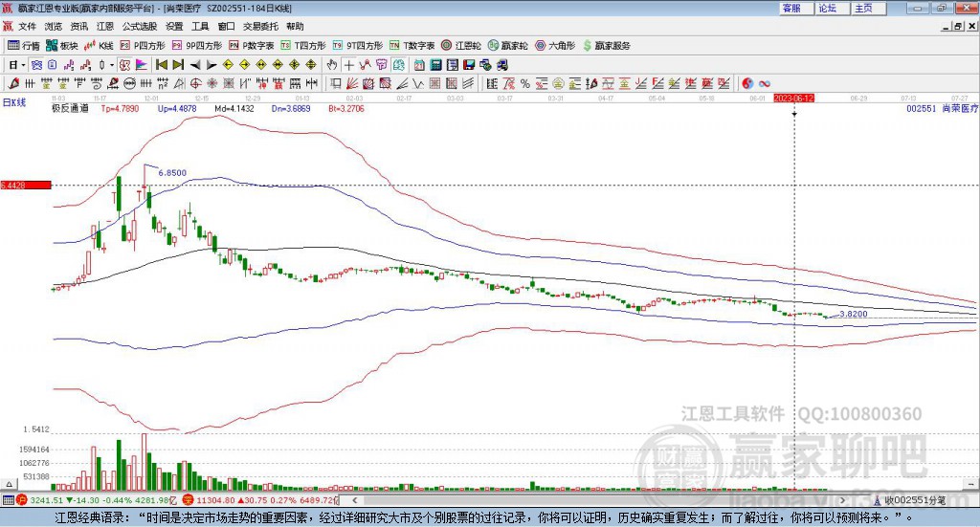This screenshot has width=980, height=527.
Task: Open the P四方形 tool
Action: [142, 46]
